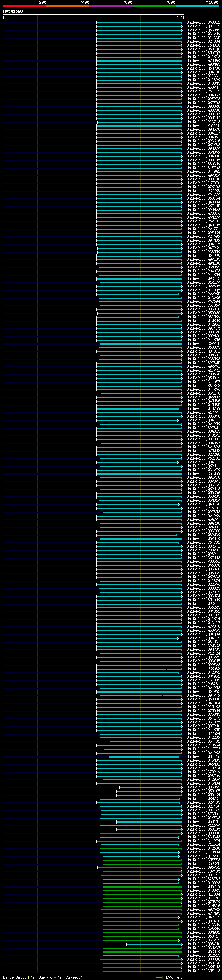This screenshot has height=980, width=222.
Task: Select the UniRef100_Q4W8M5 label
Action: [203, 84]
